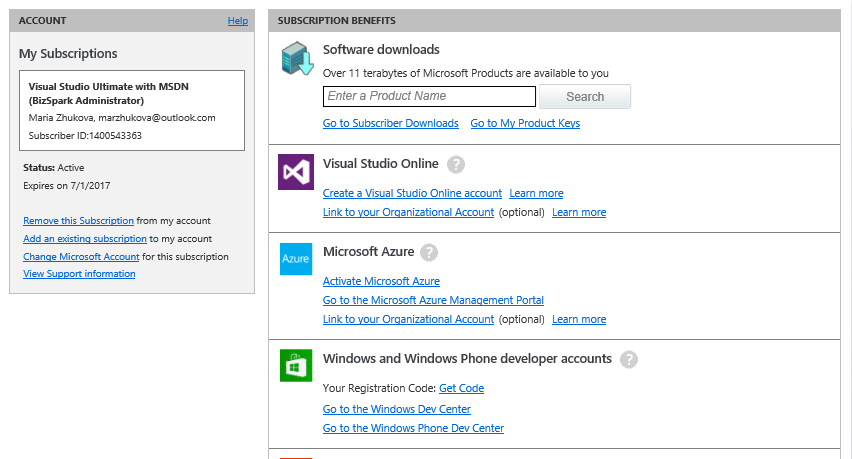Click the Over 11 terabytes description text
The height and width of the screenshot is (459, 852).
(466, 73)
